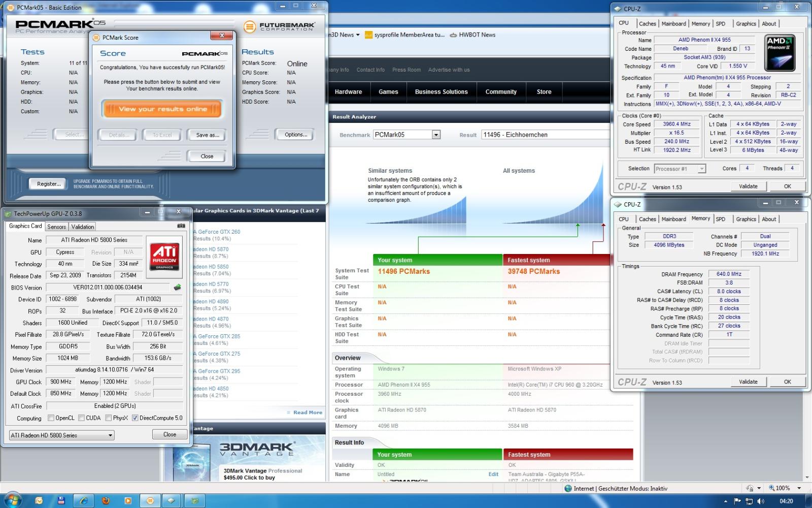Open the Caches tab in top CPU-Z window

(647, 24)
